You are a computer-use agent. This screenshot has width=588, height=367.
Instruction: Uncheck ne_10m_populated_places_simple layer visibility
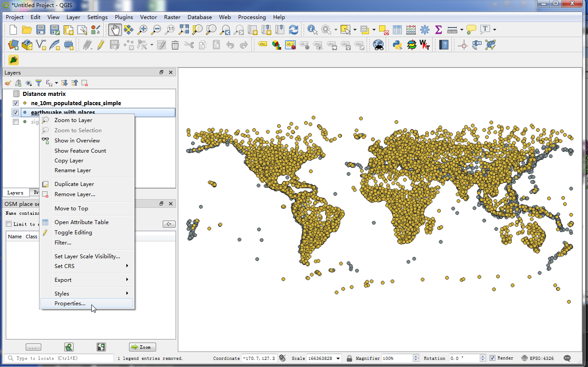[x=16, y=103]
